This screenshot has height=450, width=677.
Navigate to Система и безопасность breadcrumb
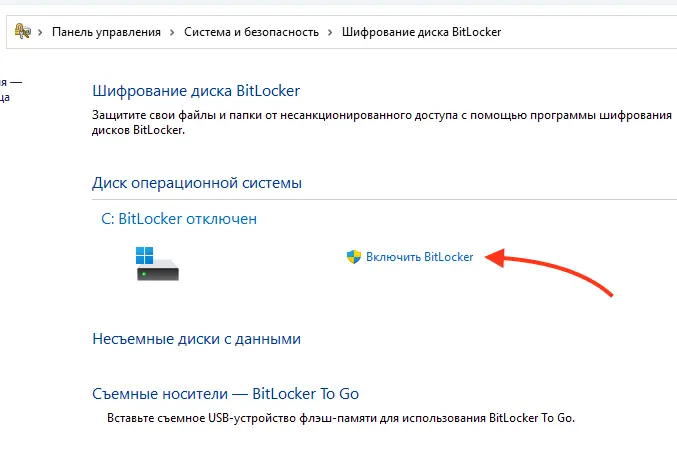tap(251, 32)
